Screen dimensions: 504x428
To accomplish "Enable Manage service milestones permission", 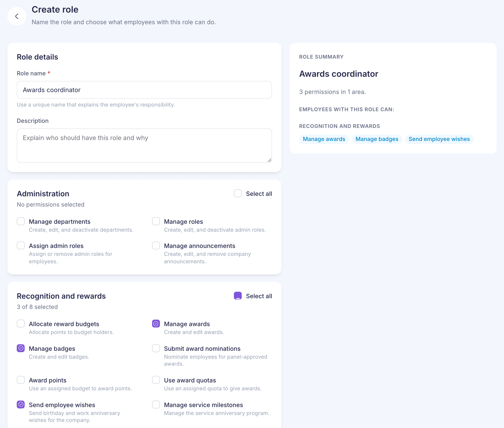I will tap(156, 405).
